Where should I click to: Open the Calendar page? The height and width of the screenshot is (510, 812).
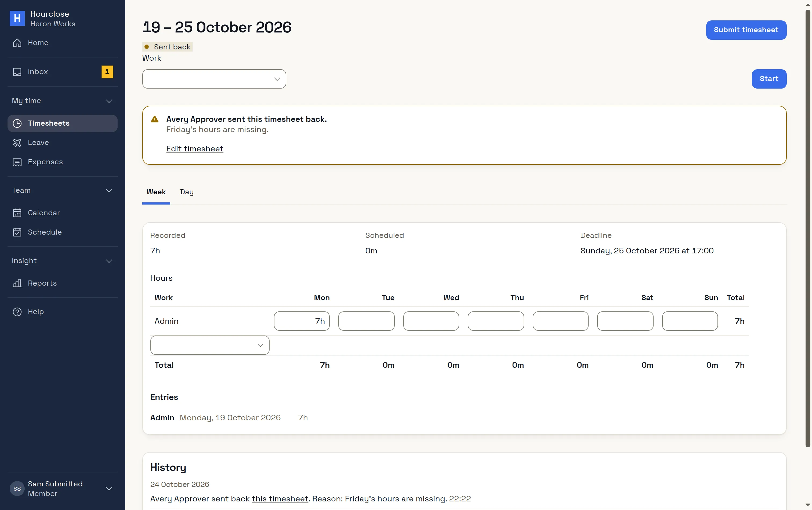click(62, 213)
